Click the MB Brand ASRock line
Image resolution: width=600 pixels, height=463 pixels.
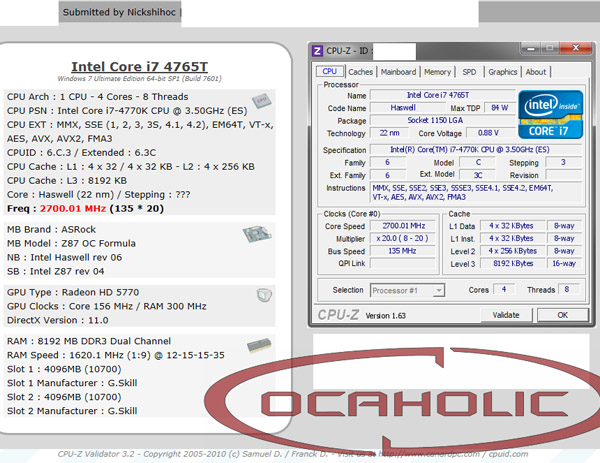[51, 230]
